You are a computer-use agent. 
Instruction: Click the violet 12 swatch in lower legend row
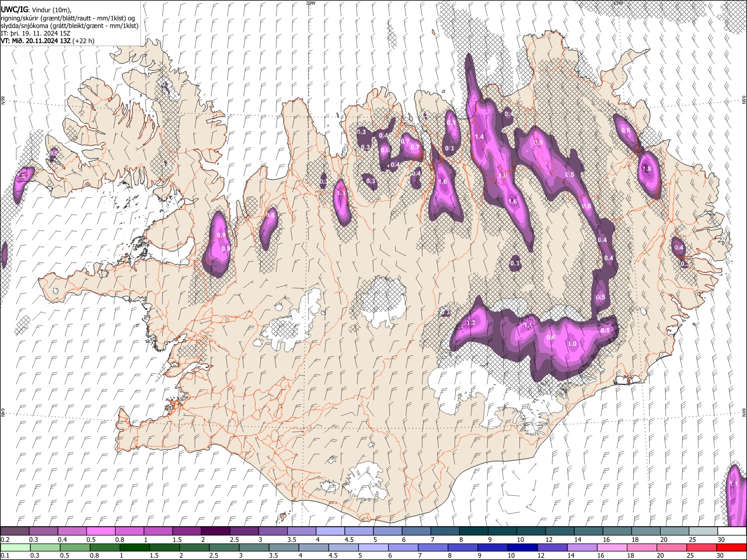coord(552,548)
